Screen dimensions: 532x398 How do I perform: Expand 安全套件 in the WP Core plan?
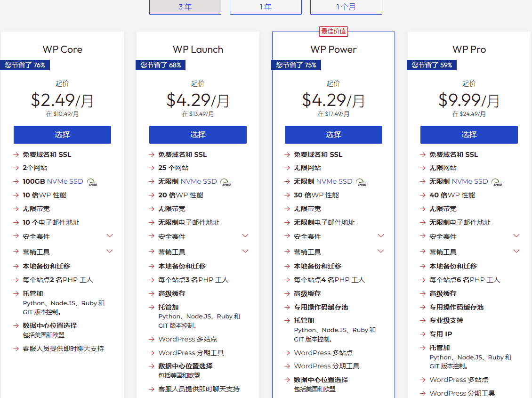[x=110, y=236]
